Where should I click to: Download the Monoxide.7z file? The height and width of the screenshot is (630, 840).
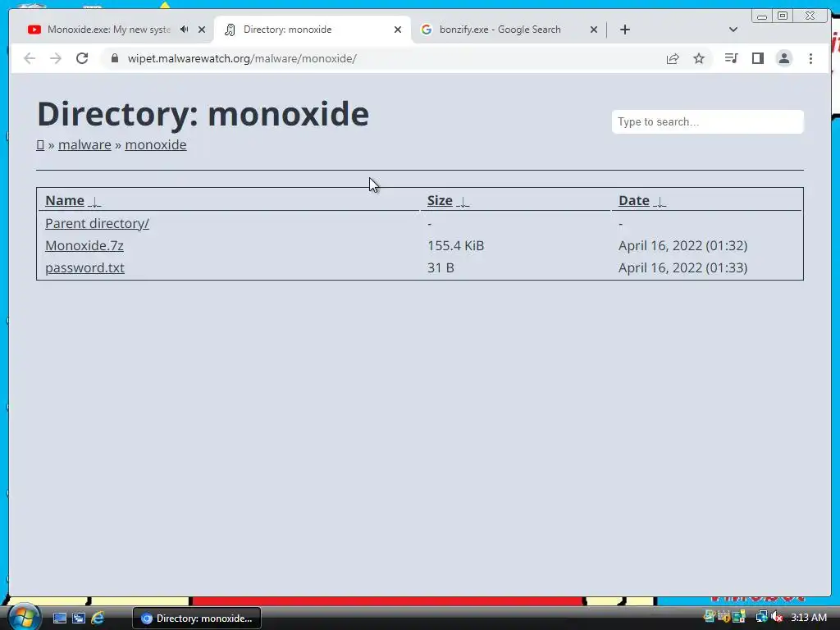tap(84, 245)
